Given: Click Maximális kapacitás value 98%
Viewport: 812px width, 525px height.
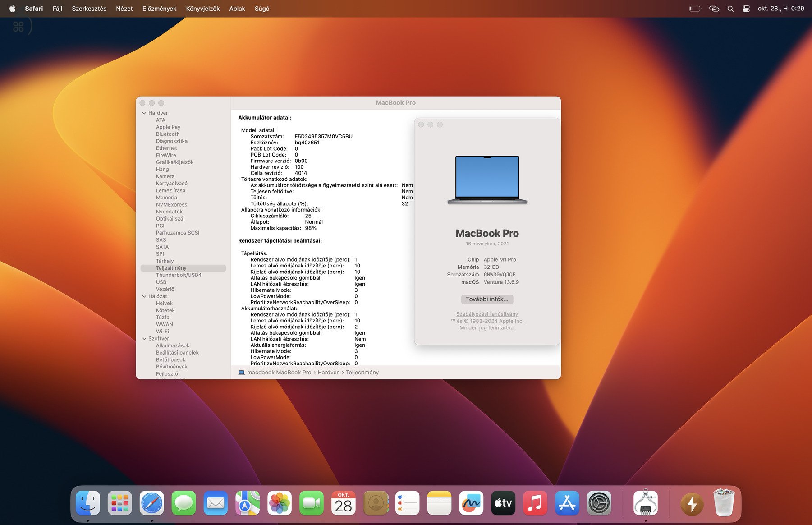Looking at the screenshot, I should point(311,228).
